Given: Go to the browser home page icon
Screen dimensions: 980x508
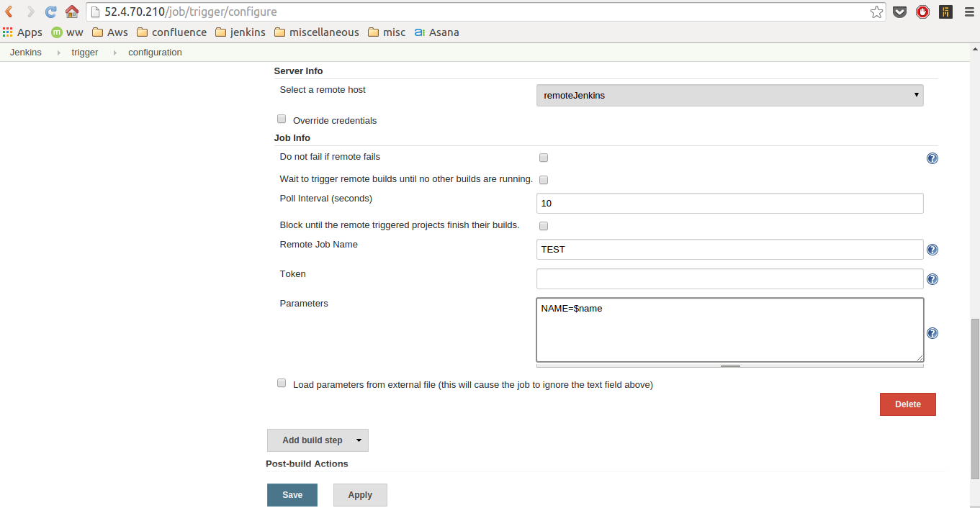Looking at the screenshot, I should pos(72,12).
